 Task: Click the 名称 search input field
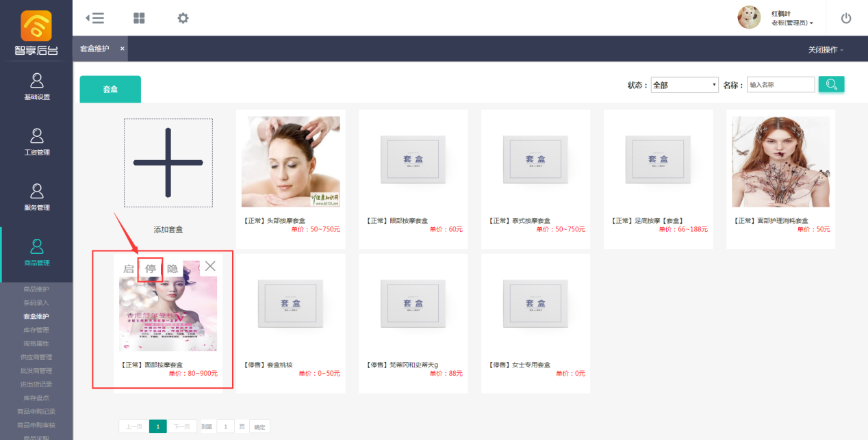point(780,85)
